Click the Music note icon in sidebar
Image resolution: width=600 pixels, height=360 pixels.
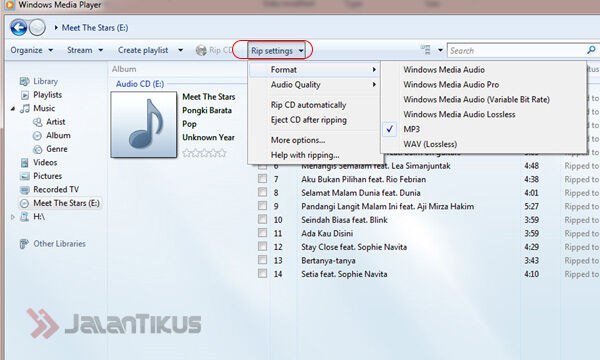(x=25, y=108)
